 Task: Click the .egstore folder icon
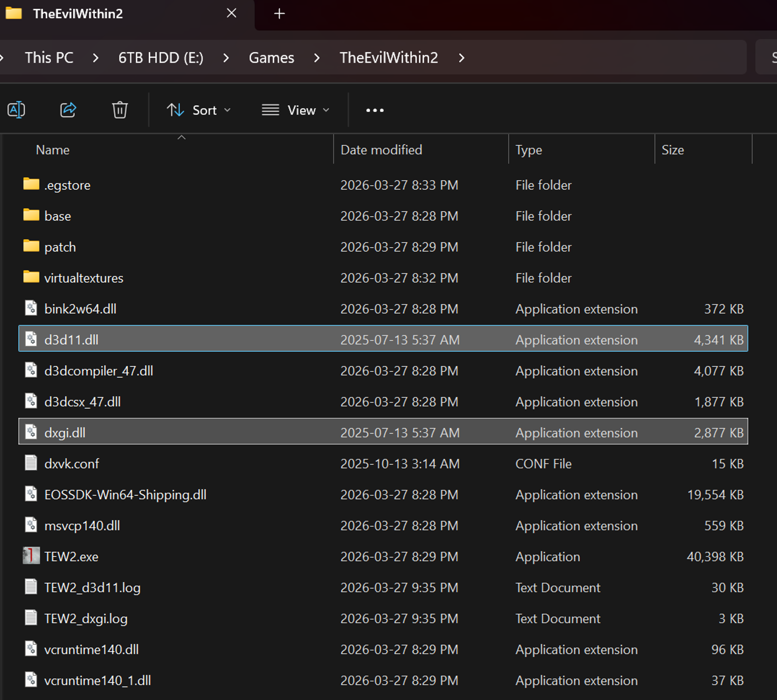point(32,184)
